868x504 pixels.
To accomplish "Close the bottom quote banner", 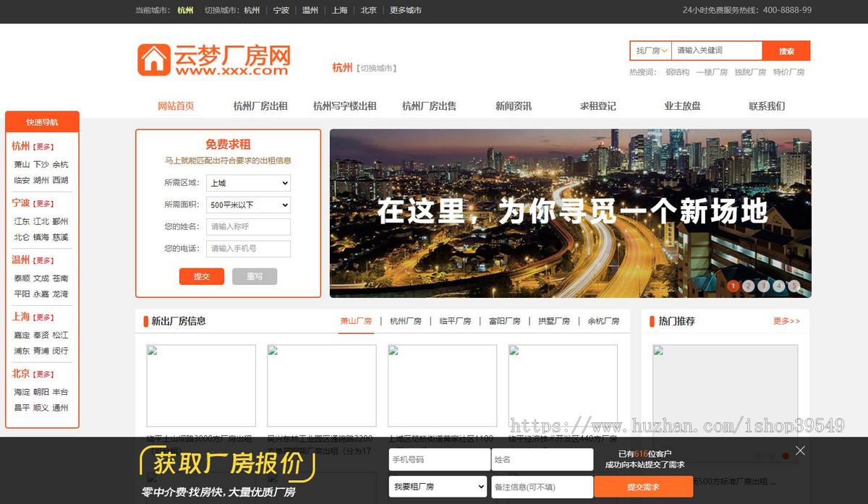I will [x=799, y=450].
